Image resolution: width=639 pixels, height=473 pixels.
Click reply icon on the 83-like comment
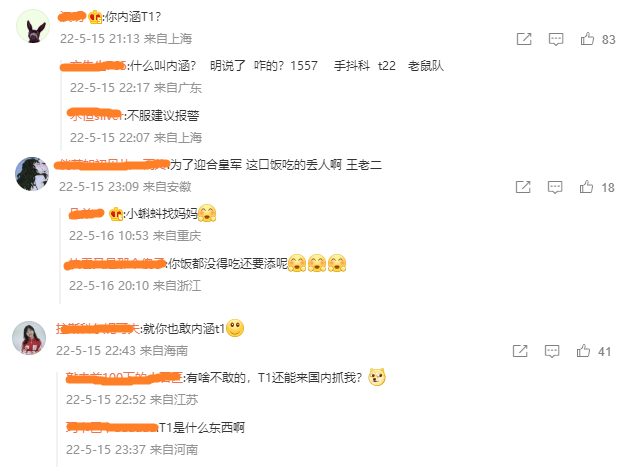click(556, 39)
